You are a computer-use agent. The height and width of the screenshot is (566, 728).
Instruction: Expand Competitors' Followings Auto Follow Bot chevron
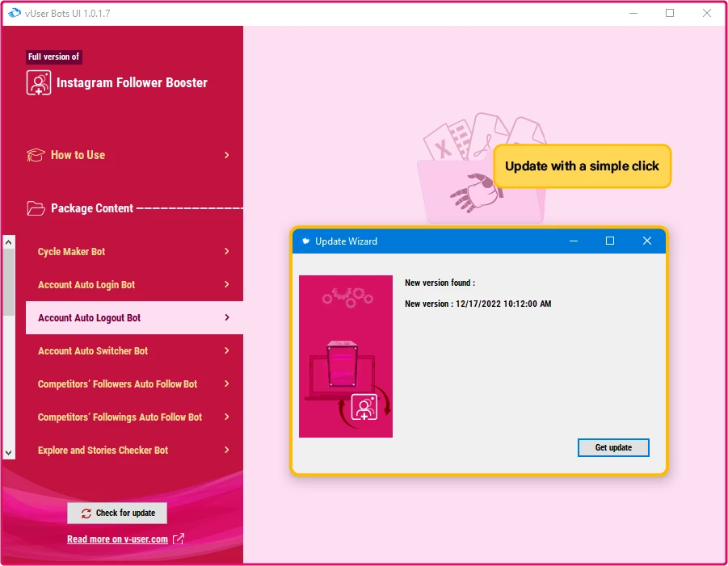pyautogui.click(x=226, y=417)
